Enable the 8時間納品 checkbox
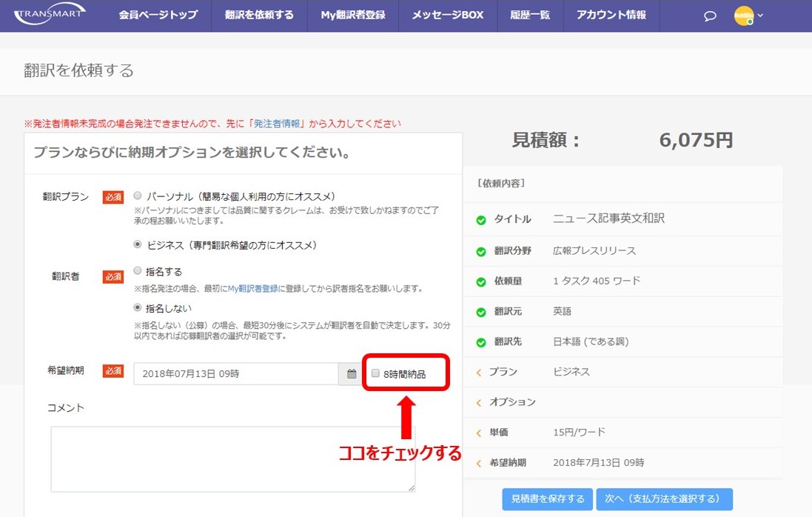Viewport: 812px width, 517px height. tap(375, 375)
